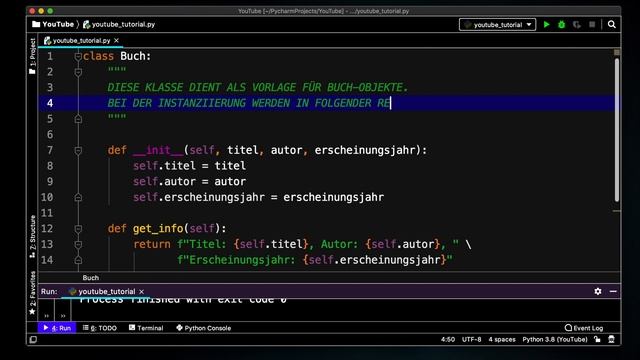640x360 pixels.
Task: Expand more run toolbar actions left chevron
Action: pos(47,316)
